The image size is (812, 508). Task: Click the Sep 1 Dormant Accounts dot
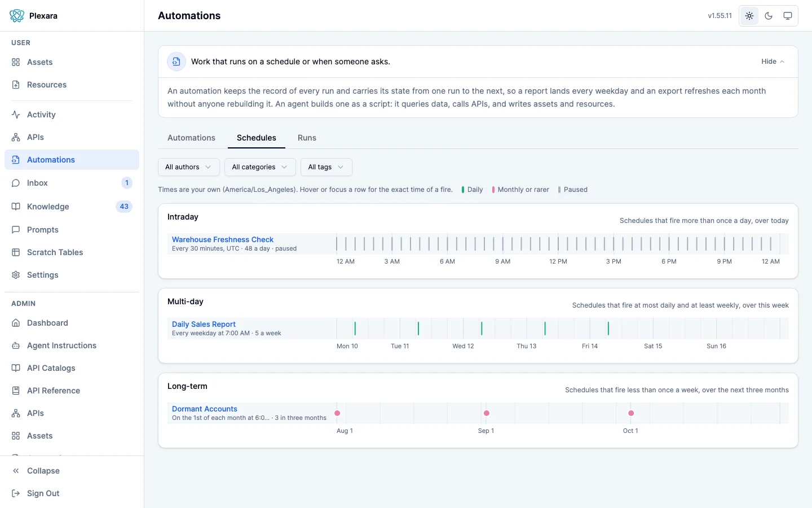coord(487,413)
